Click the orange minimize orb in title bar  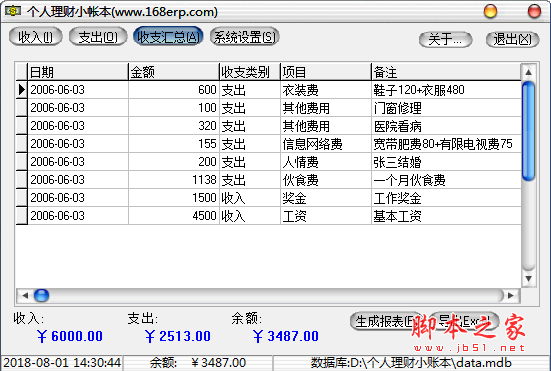[491, 11]
